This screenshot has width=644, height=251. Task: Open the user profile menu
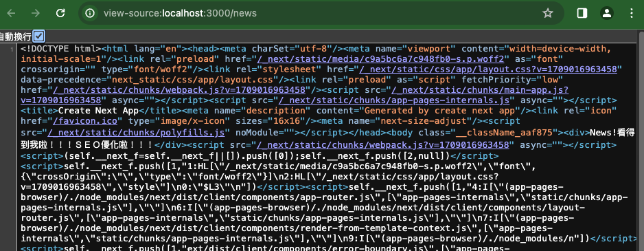click(607, 13)
